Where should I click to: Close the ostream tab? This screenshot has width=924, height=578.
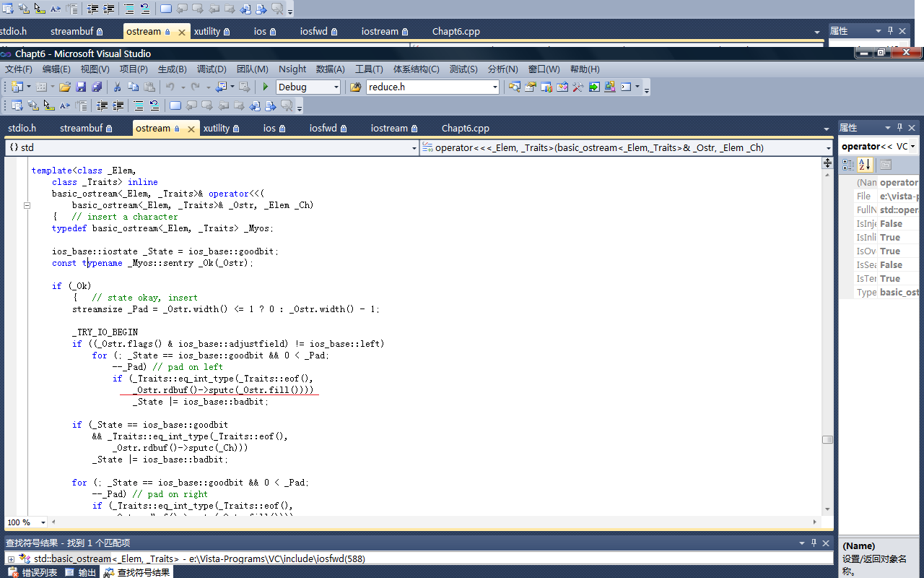(191, 129)
